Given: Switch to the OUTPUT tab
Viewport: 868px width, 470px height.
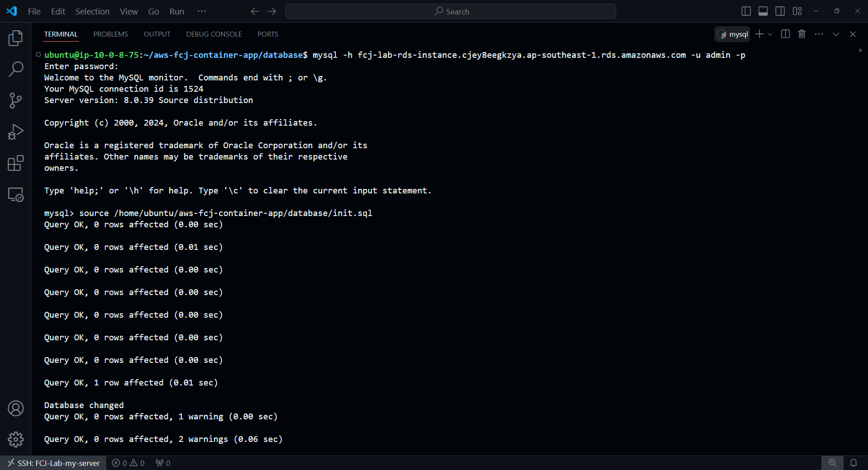Looking at the screenshot, I should click(157, 34).
